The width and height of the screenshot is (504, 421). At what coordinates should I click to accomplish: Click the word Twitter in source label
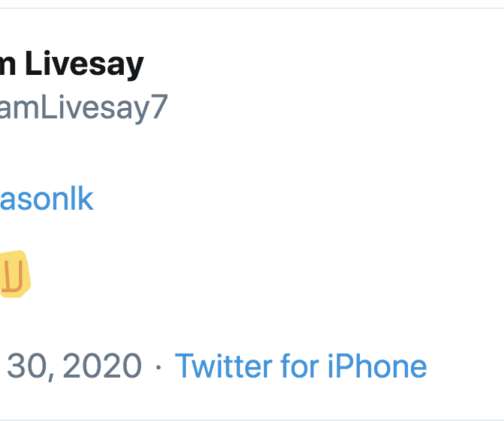coord(224,366)
